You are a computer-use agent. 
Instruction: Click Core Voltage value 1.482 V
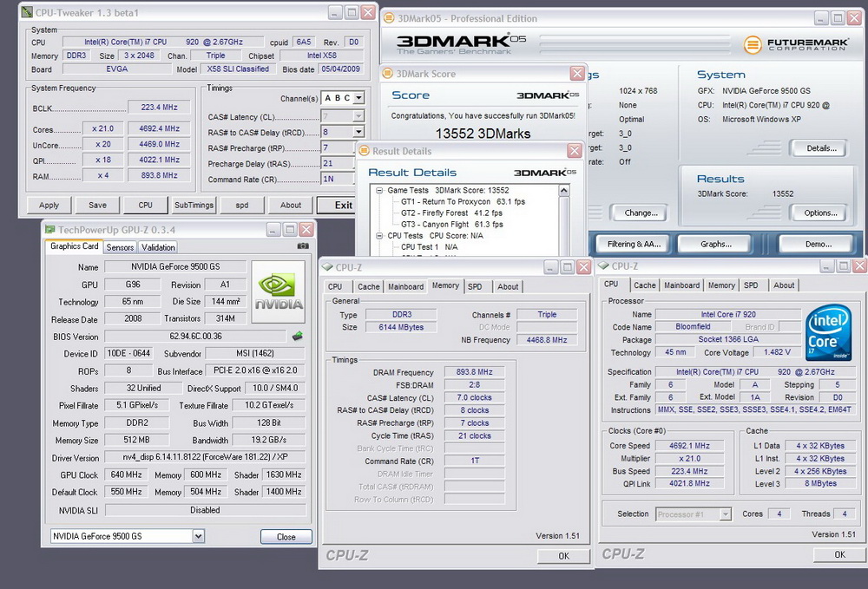click(x=777, y=352)
